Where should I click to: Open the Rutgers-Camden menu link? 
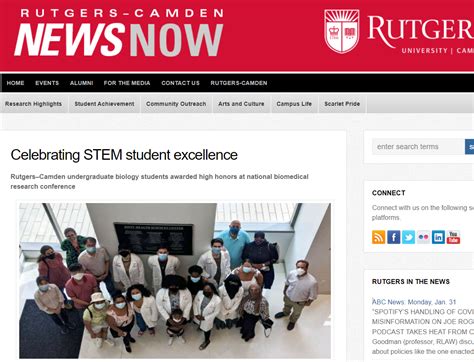pos(239,83)
